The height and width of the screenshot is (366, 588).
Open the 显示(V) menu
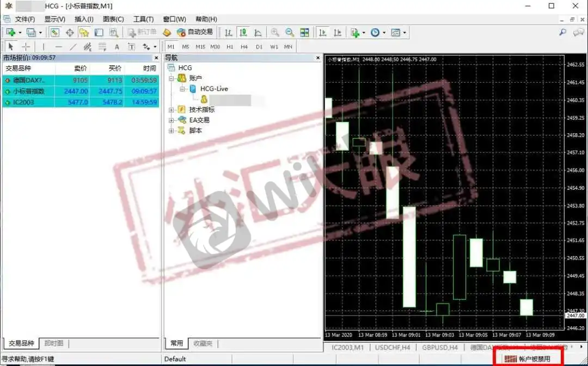click(x=55, y=19)
